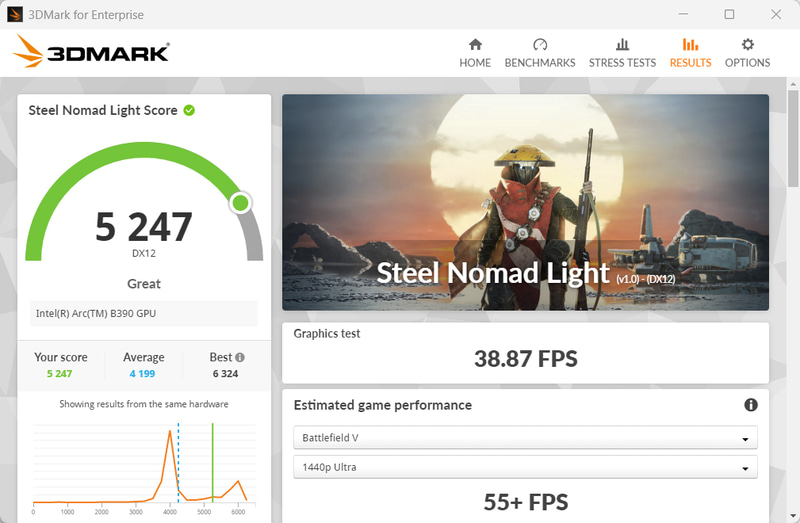Click the large 5 247 gauge score

click(x=143, y=227)
